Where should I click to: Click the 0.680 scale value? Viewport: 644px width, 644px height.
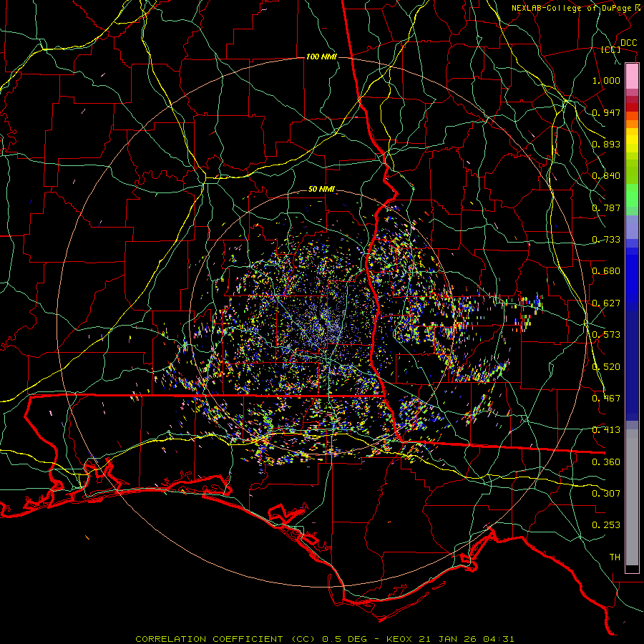606,271
